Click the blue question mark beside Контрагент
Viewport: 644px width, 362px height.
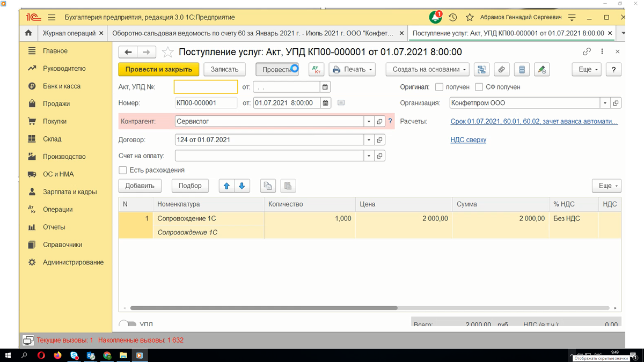[390, 122]
